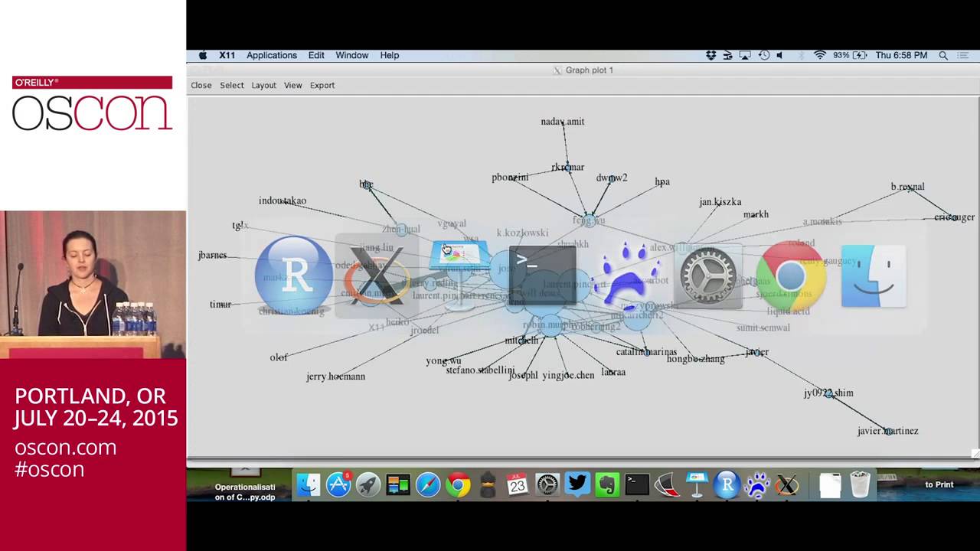Pick the Terminal icon in the app switcher

point(542,275)
